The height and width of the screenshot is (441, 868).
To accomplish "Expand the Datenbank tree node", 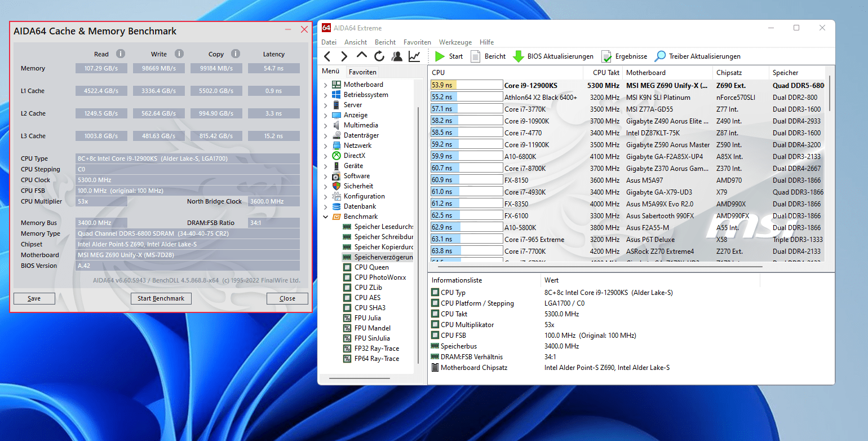I will [x=325, y=206].
